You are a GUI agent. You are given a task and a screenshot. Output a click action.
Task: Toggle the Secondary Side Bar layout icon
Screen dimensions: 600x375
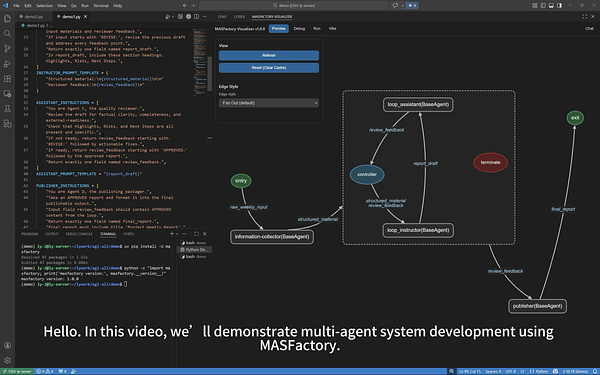[559, 5]
